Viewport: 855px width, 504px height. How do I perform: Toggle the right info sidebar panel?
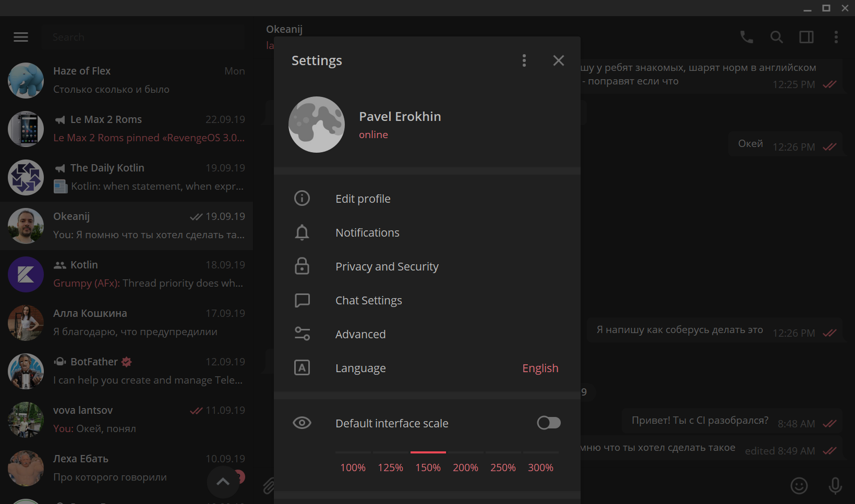click(x=806, y=37)
